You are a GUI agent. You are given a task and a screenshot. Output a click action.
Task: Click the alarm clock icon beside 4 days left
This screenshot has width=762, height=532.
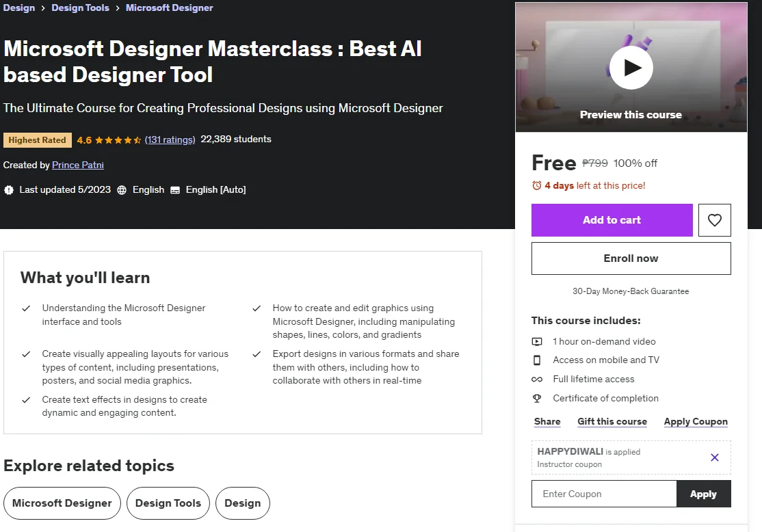point(536,185)
